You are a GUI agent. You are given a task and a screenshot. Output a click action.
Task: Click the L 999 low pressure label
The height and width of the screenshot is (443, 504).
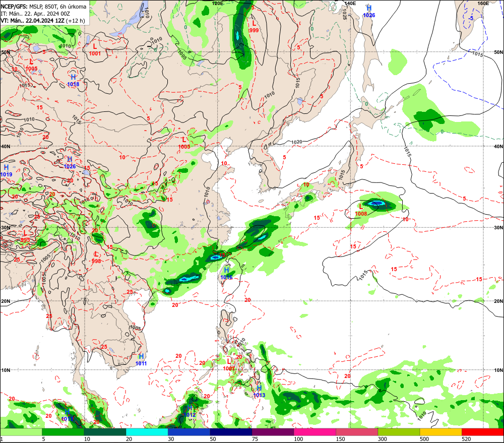click(254, 27)
